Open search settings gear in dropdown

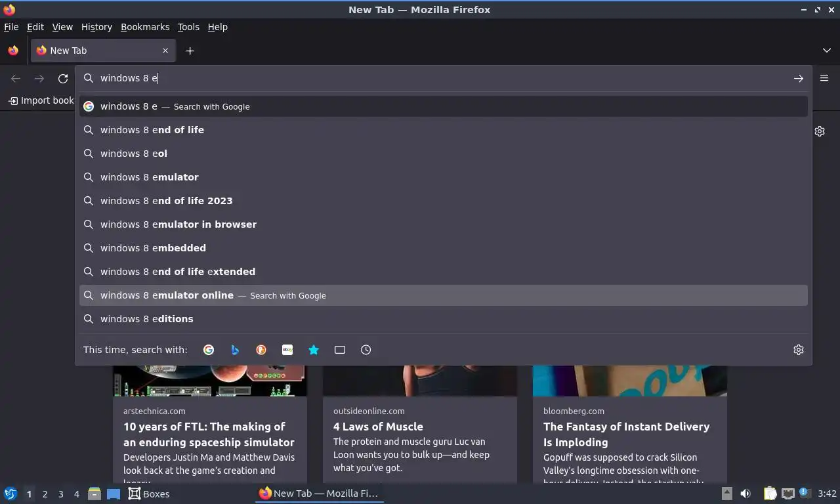[x=799, y=350]
